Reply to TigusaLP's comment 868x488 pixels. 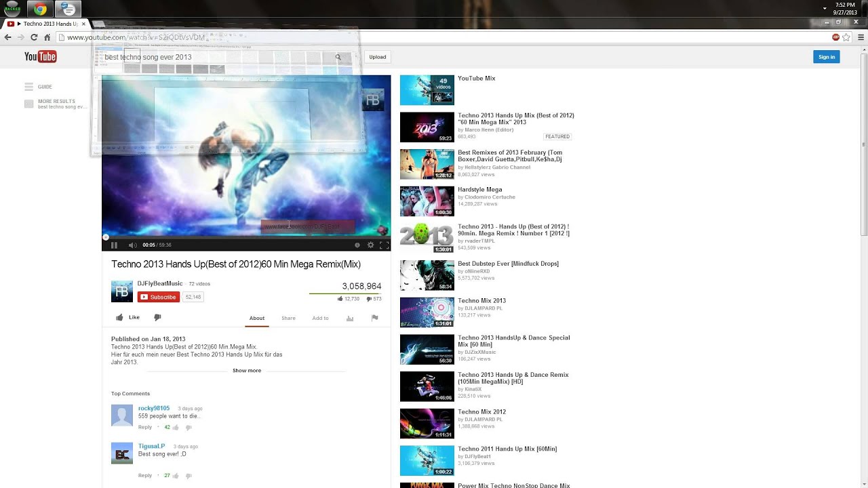[x=145, y=476]
